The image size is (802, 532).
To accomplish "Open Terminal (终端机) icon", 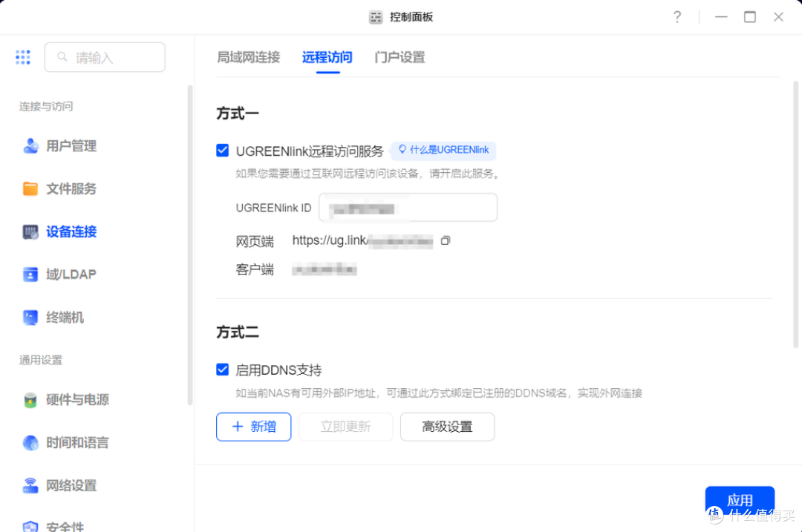I will tap(30, 318).
